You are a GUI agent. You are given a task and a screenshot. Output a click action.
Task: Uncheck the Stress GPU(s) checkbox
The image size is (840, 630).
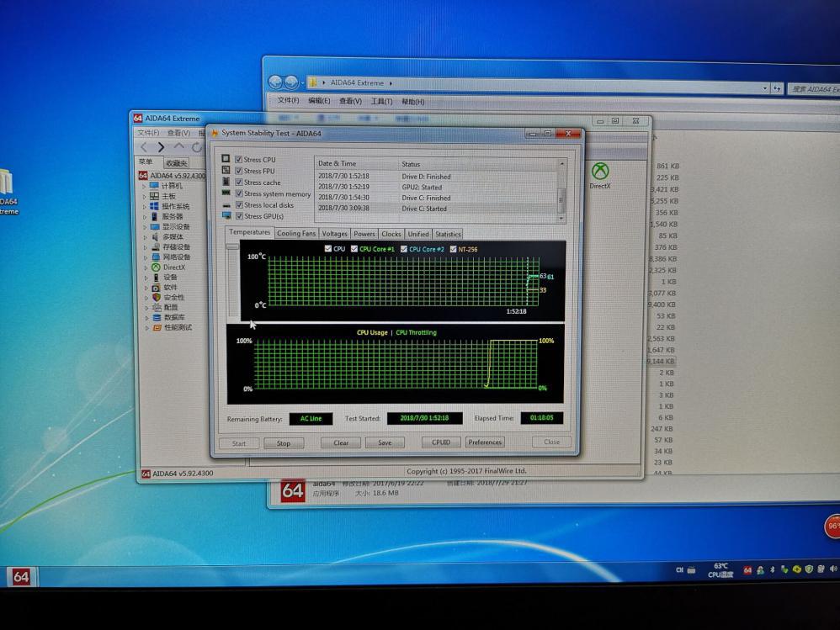240,215
